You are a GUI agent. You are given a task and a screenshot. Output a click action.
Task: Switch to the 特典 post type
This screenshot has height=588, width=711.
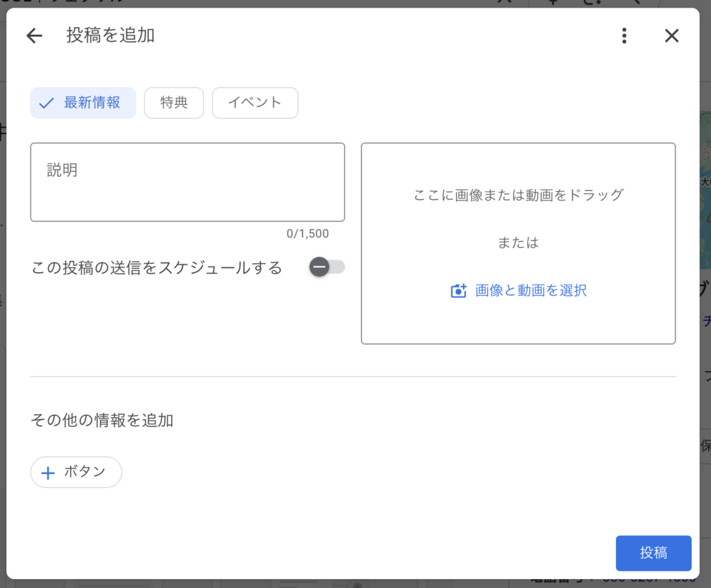point(174,103)
